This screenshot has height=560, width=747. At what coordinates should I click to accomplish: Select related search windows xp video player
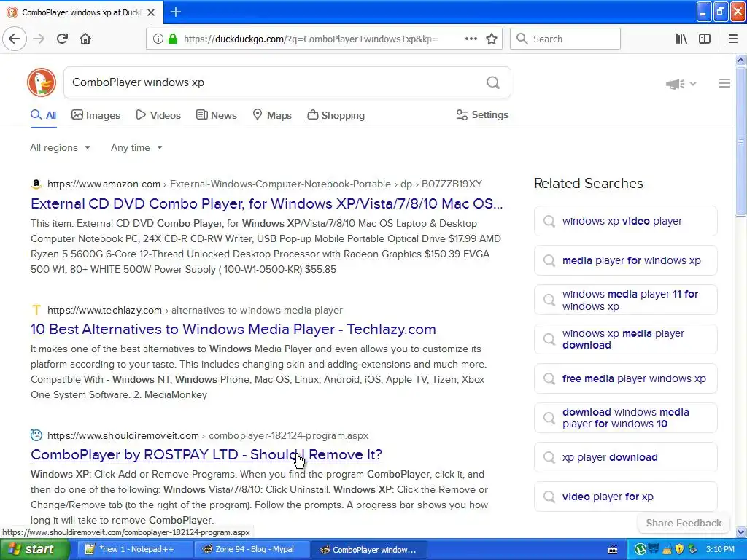pos(625,221)
